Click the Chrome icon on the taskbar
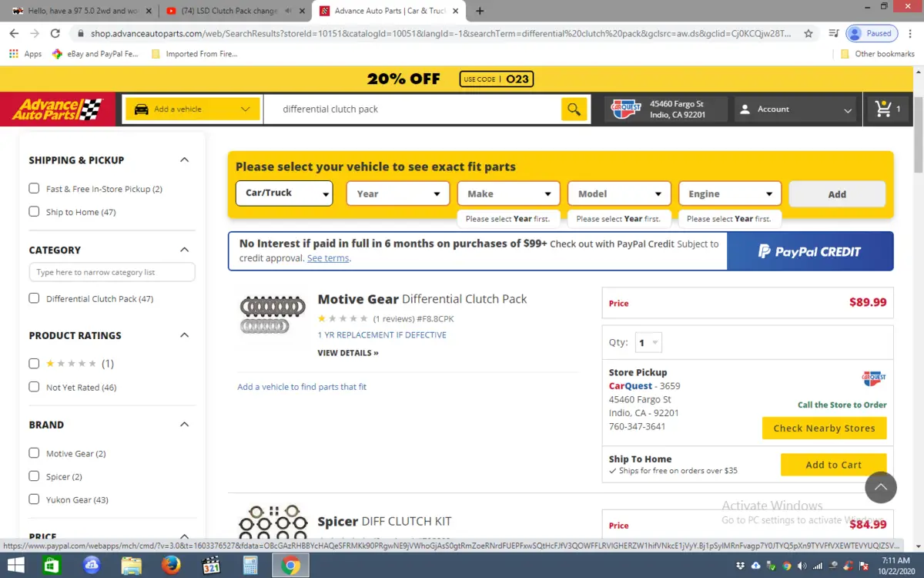Viewport: 924px width, 578px height. coord(290,566)
